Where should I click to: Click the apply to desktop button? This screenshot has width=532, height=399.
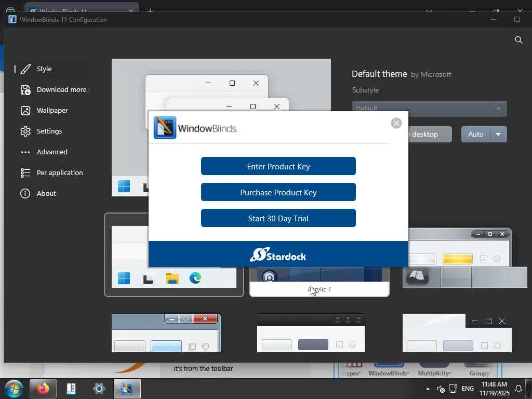pos(430,135)
